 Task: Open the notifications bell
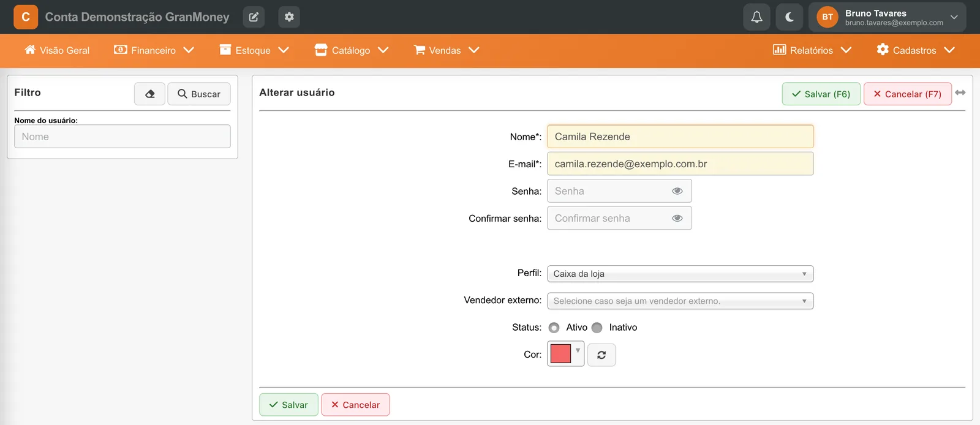[757, 17]
